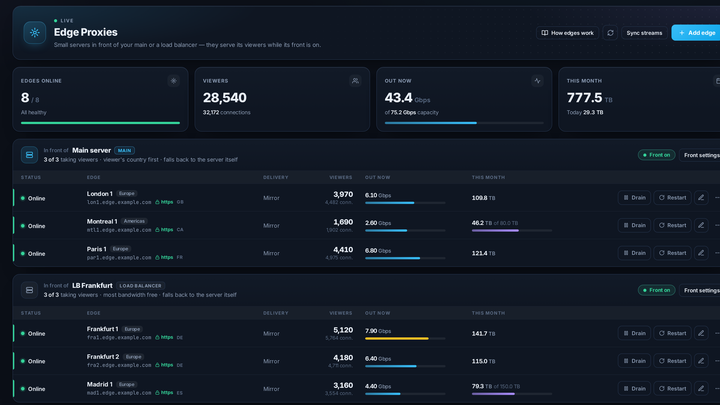Click the lon1.edge.example.com hostname
This screenshot has width=720, height=405.
[x=119, y=202]
